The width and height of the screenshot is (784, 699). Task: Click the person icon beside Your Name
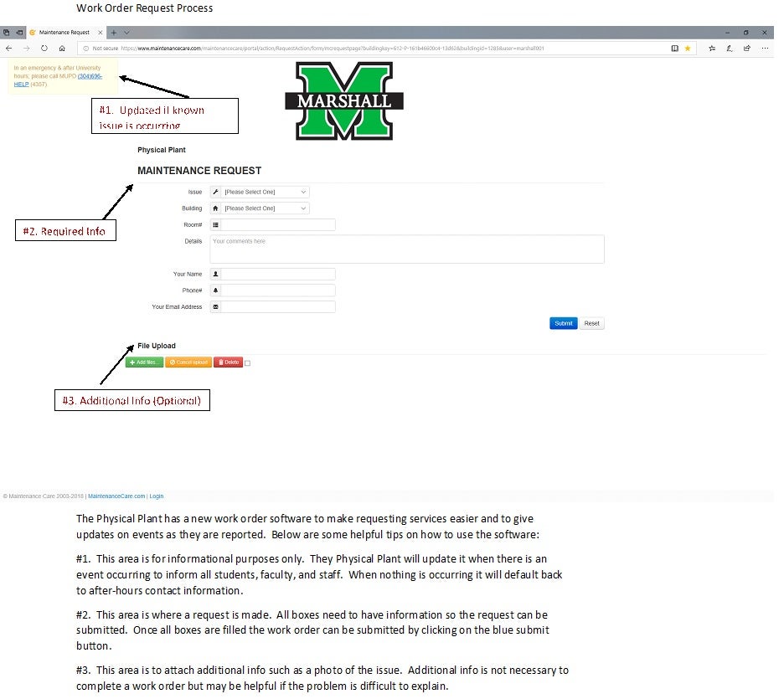coord(215,274)
